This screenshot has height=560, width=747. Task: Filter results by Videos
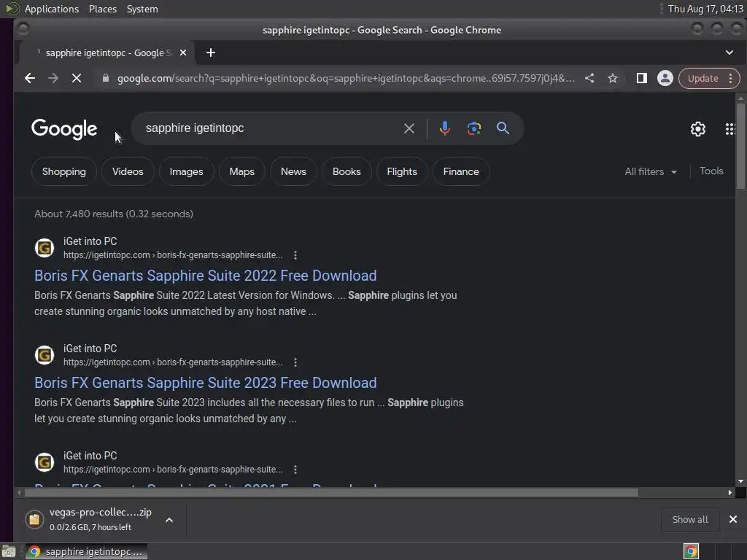[x=128, y=171]
